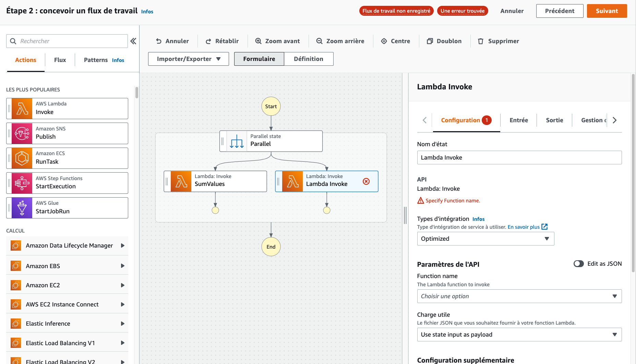Screen dimensions: 636x364
Task: Select the Formulaire view
Action: 259,59
